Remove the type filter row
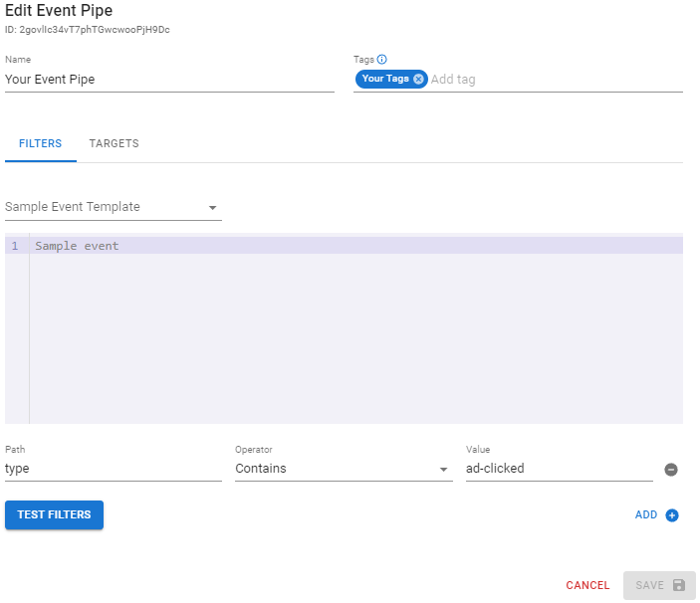This screenshot has width=700, height=603. click(671, 469)
